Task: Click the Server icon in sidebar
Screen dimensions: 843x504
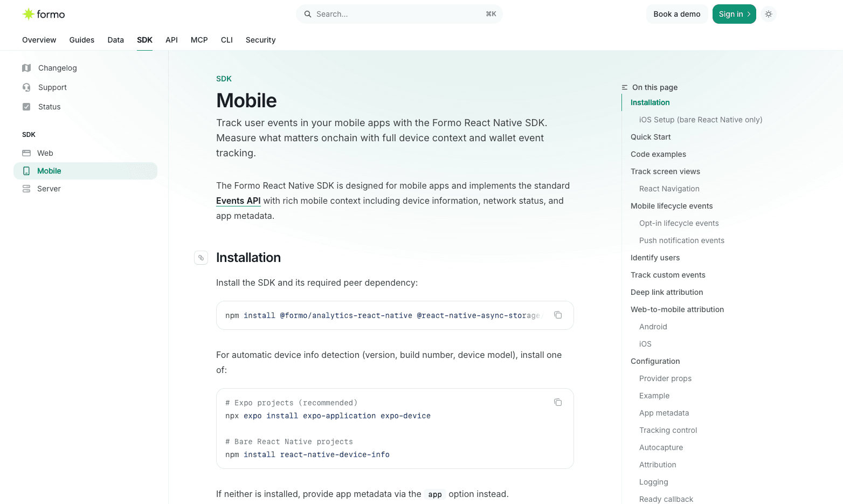Action: 26,189
